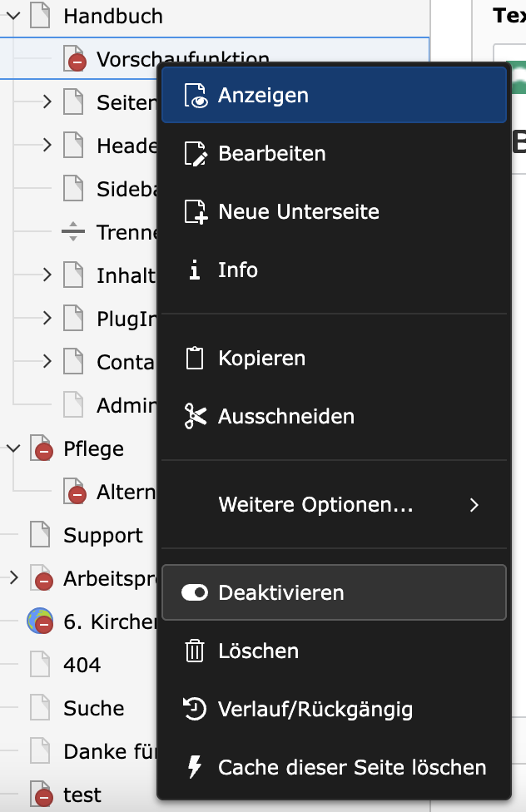Click the Verlauf/Rückgängig history clock icon
This screenshot has height=812, width=526.
(195, 709)
